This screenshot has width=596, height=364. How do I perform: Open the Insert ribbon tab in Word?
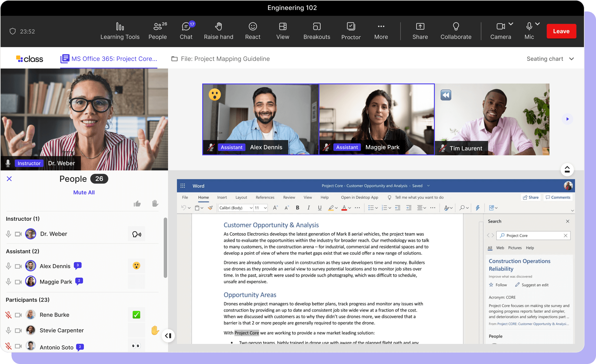pyautogui.click(x=222, y=197)
